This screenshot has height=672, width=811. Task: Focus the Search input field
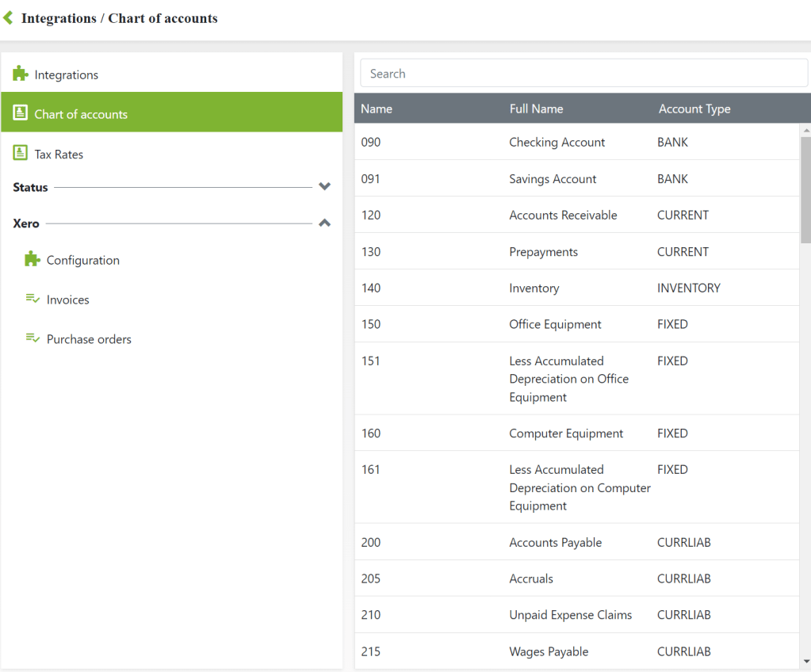[x=583, y=74]
